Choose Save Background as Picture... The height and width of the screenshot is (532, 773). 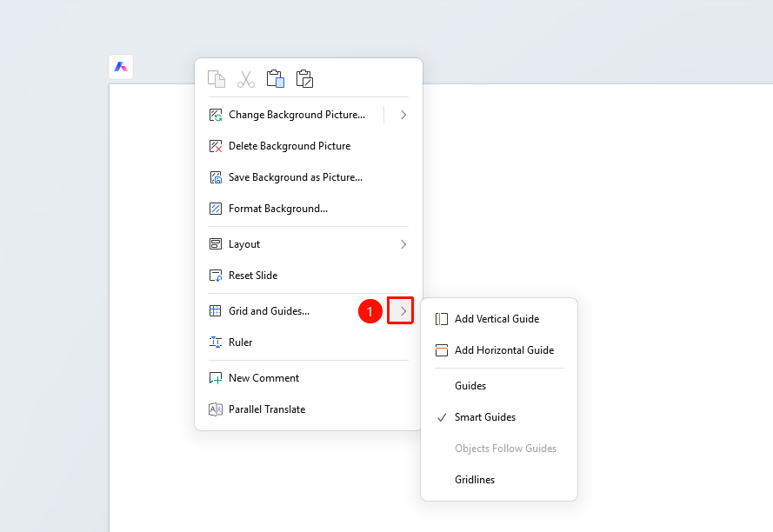[x=309, y=177]
